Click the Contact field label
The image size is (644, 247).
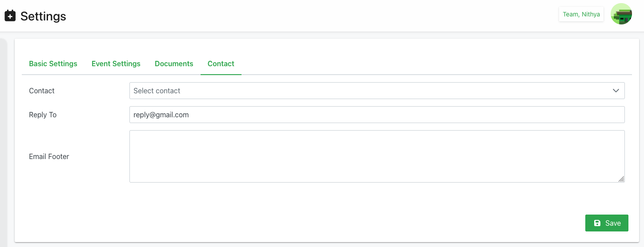click(42, 91)
